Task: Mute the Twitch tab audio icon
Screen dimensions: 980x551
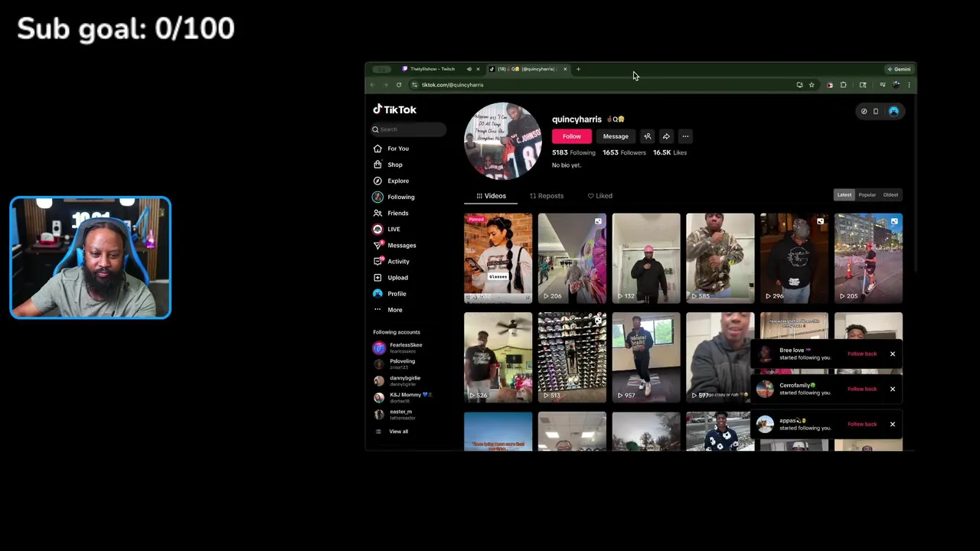Action: [469, 69]
